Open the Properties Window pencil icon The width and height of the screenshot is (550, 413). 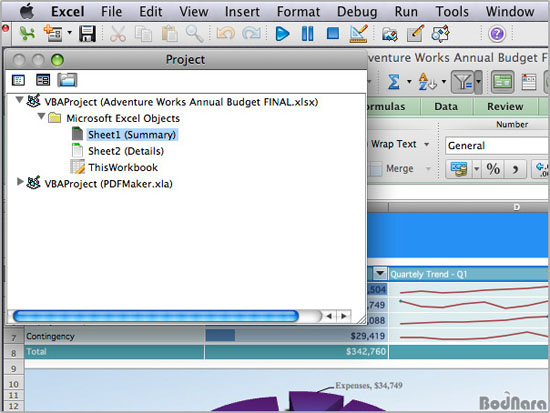click(415, 34)
